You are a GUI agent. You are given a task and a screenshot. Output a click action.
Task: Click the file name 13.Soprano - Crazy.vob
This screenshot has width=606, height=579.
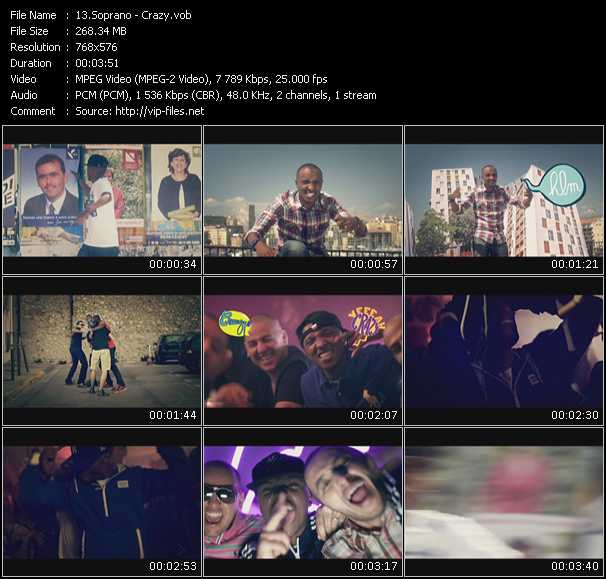133,15
